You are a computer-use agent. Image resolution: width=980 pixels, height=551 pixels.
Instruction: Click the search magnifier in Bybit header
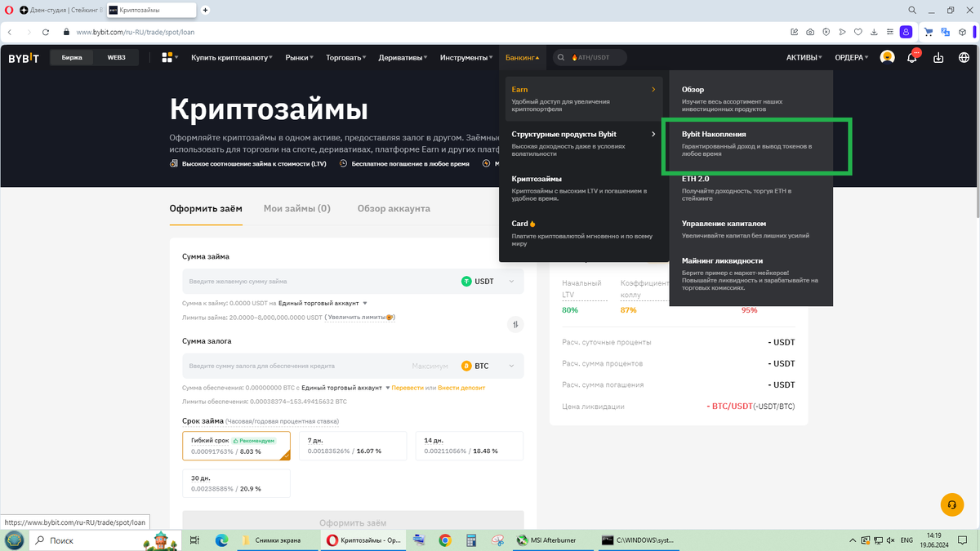click(x=561, y=58)
